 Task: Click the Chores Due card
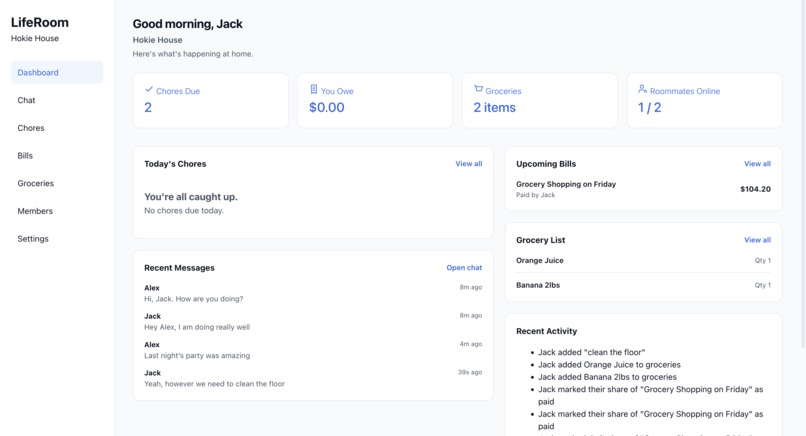click(211, 100)
